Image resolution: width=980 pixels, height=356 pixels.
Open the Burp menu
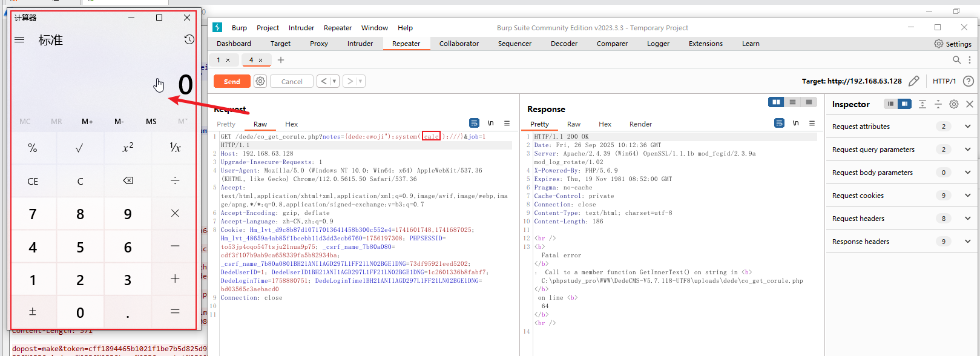[240, 28]
